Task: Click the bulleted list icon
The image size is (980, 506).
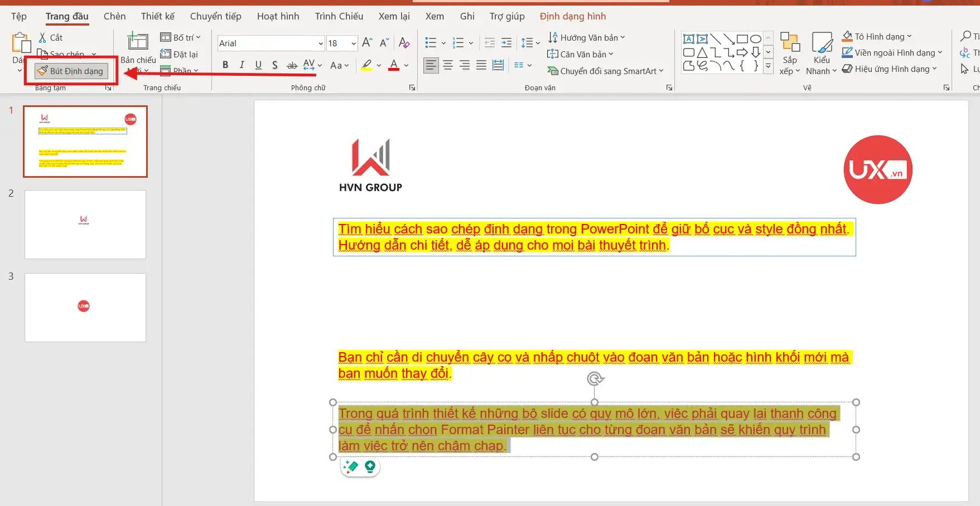Action: coord(431,43)
